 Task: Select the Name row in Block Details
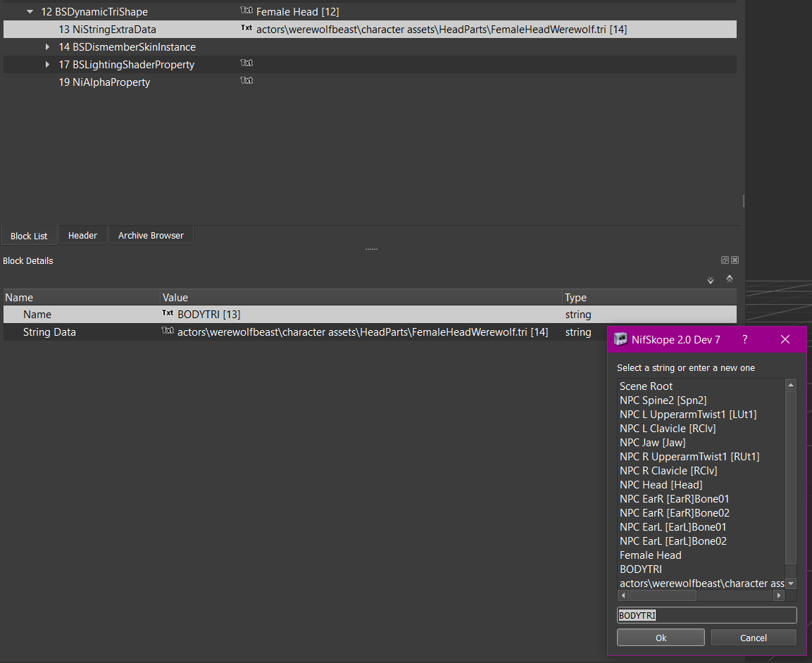point(370,315)
